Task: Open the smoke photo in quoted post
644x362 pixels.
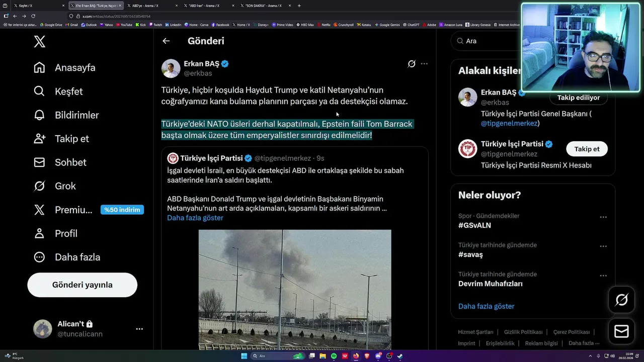Action: (295, 290)
